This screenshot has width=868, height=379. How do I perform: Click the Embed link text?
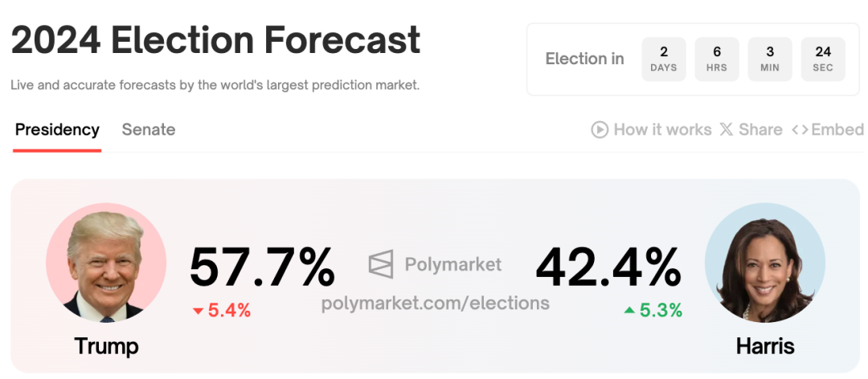coord(837,129)
